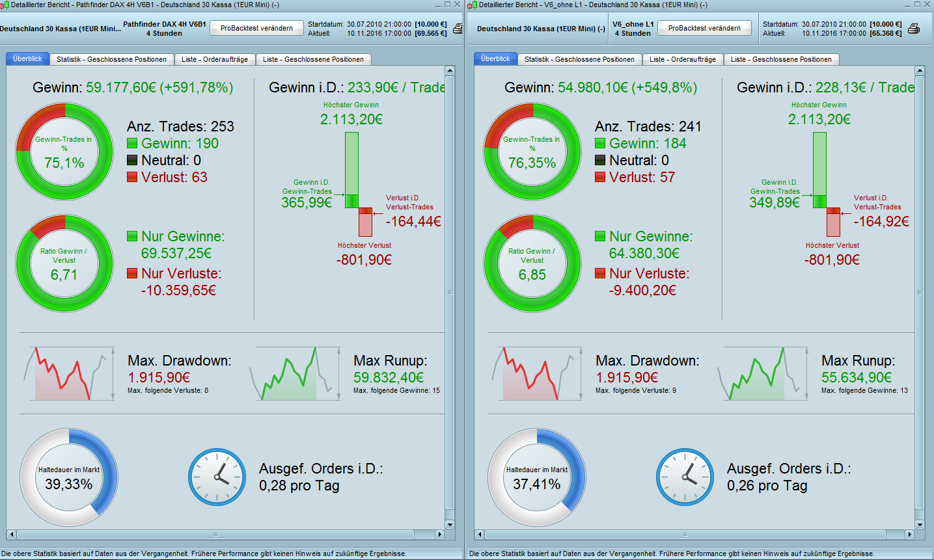The image size is (934, 560).
Task: Click ProBacktest verändern in V6_ohne L1 report
Action: coord(704,28)
